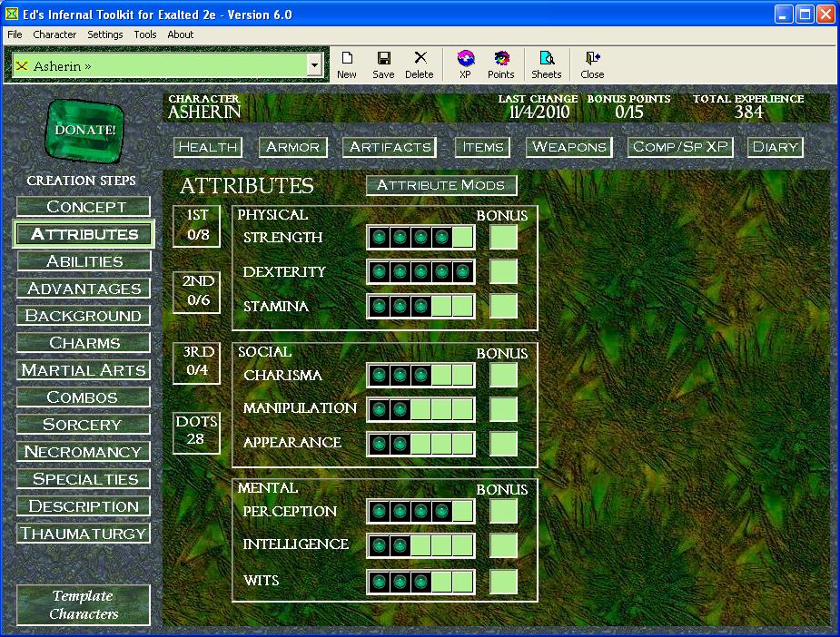This screenshot has width=840, height=637.
Task: Open the Sheets toolbar icon
Action: [547, 64]
